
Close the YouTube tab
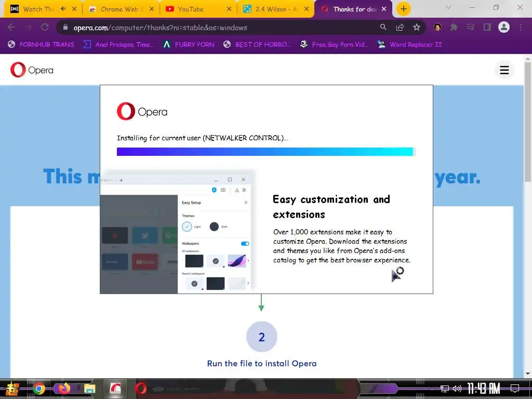pyautogui.click(x=229, y=9)
